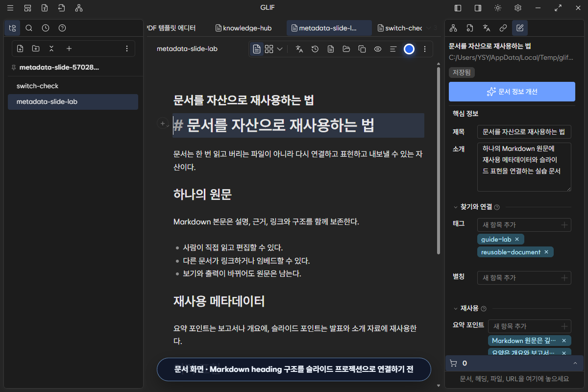Click the copy icon in editor toolbar
588x392 pixels.
point(362,49)
